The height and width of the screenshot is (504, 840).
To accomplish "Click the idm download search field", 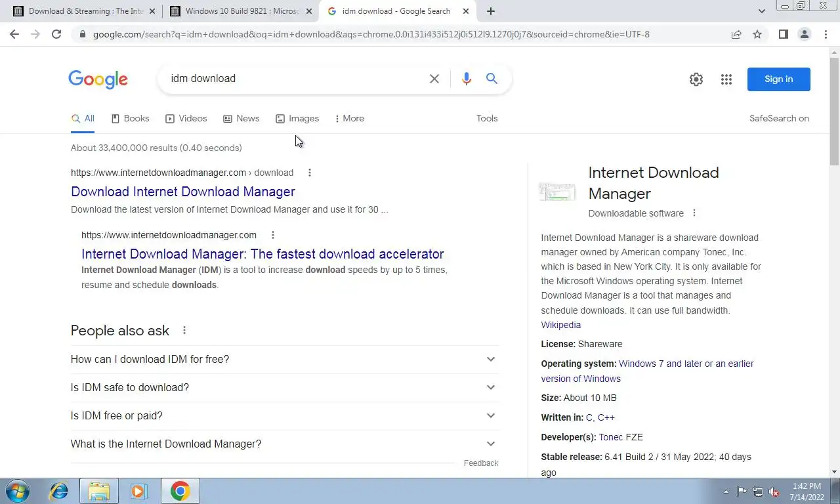I will pyautogui.click(x=295, y=79).
